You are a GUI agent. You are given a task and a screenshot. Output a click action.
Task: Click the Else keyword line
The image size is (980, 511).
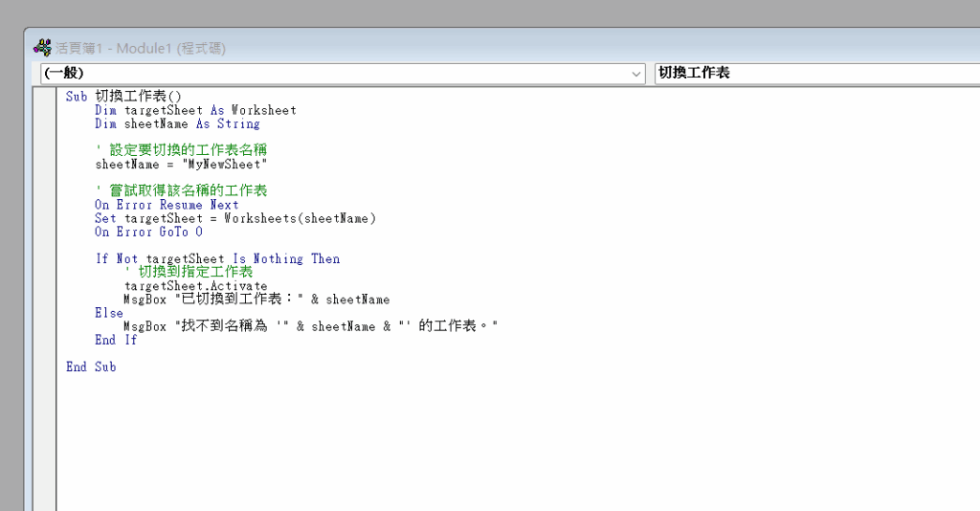pyautogui.click(x=109, y=313)
